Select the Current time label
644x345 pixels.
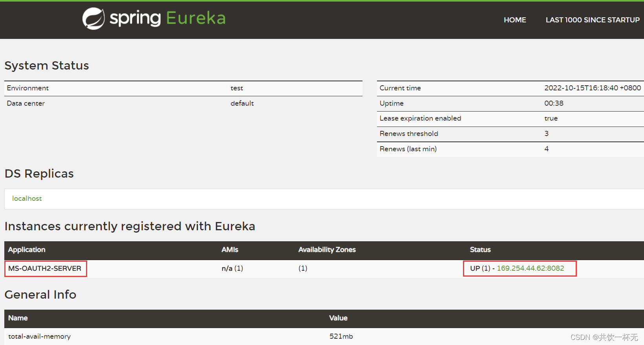point(400,88)
